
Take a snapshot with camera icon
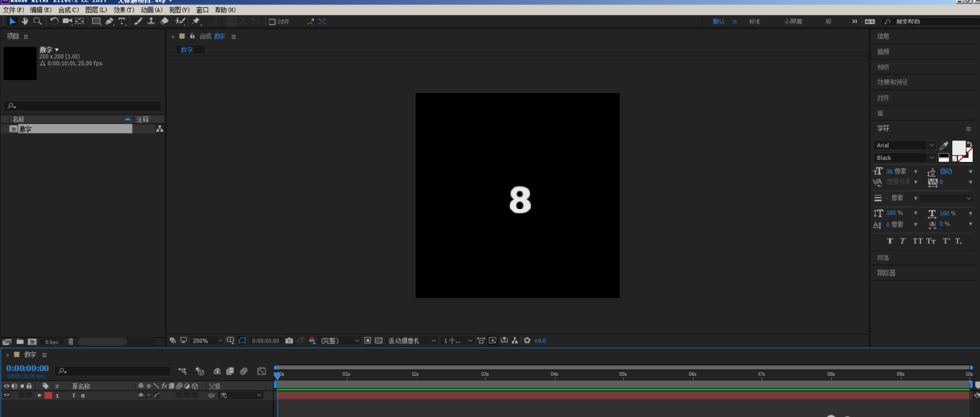289,341
